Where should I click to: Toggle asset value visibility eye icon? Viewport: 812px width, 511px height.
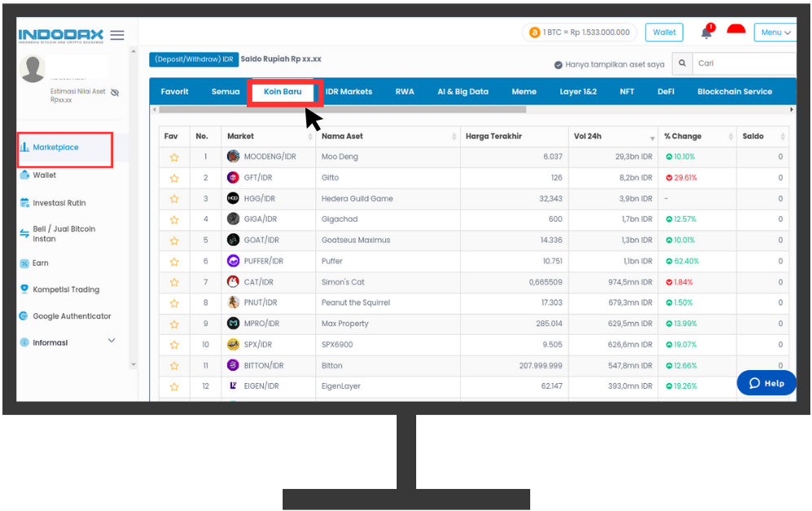(x=115, y=92)
